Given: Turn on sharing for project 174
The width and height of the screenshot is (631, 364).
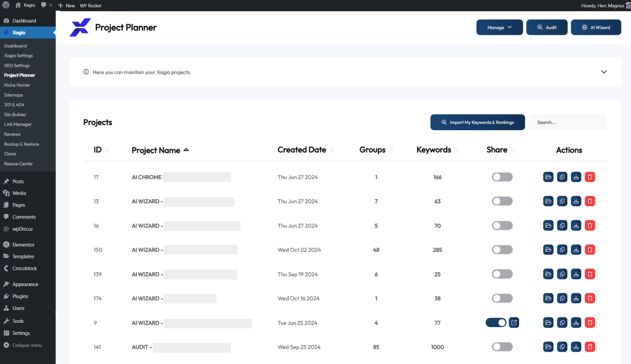Looking at the screenshot, I should click(502, 298).
